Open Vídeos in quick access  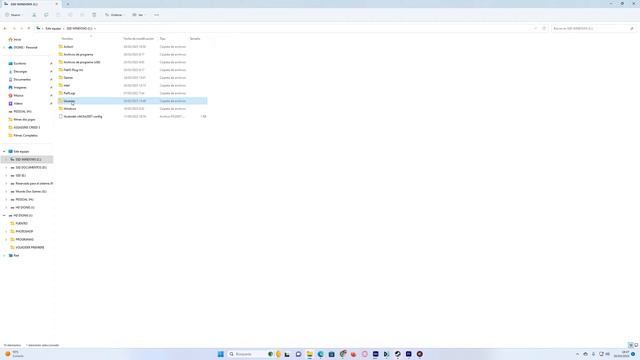[18, 104]
